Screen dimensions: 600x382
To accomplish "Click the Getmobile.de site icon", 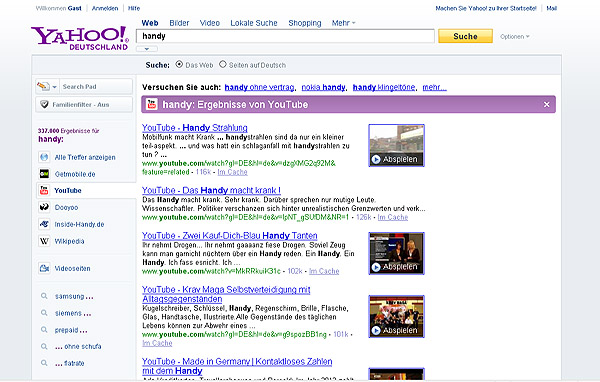I will click(x=44, y=174).
